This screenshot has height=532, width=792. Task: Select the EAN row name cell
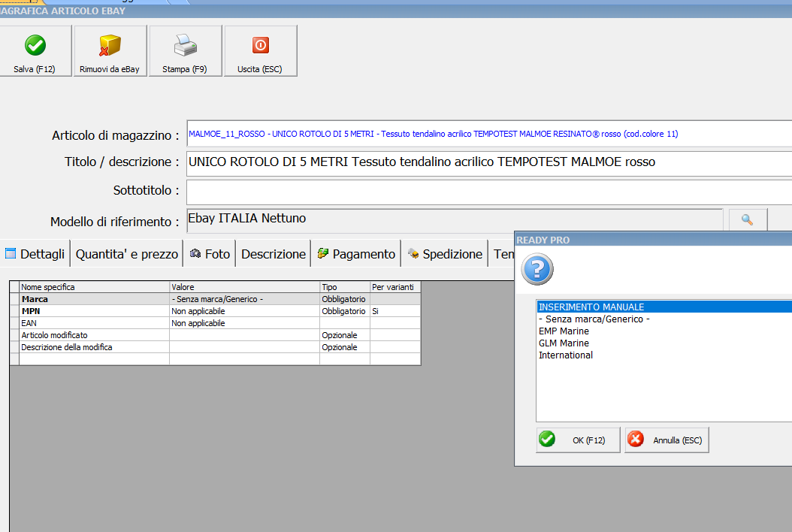[95, 323]
